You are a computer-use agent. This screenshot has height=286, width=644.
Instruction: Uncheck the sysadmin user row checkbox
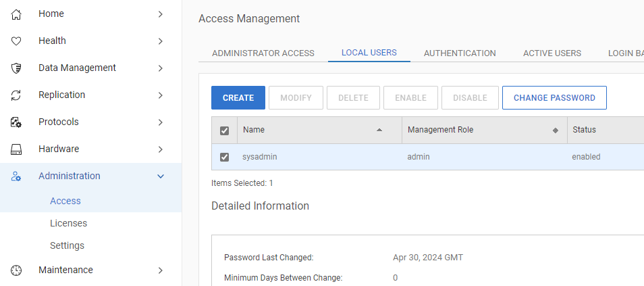[x=225, y=157]
